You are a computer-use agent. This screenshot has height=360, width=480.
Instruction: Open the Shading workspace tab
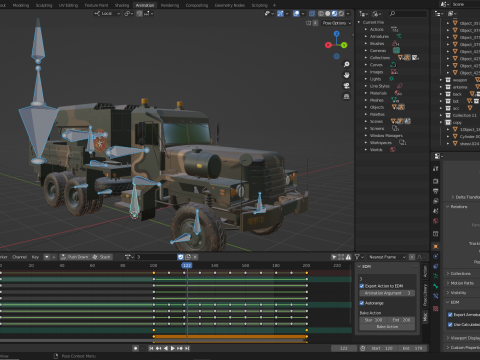[x=122, y=5]
